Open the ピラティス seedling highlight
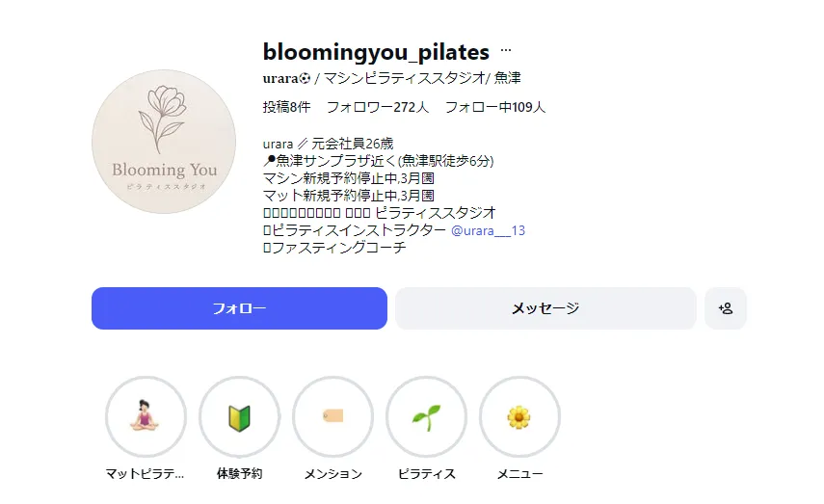 [x=426, y=416]
